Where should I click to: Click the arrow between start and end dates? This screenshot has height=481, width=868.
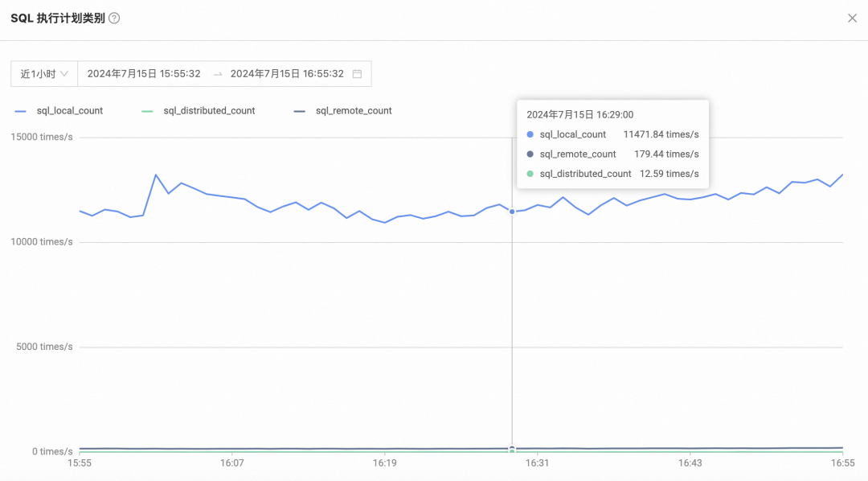click(x=218, y=74)
